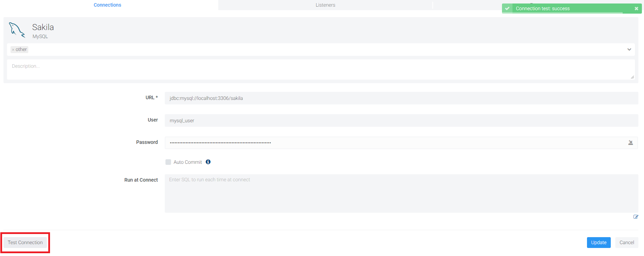The image size is (644, 256).
Task: Dismiss the Connection test success notification
Action: (636, 8)
